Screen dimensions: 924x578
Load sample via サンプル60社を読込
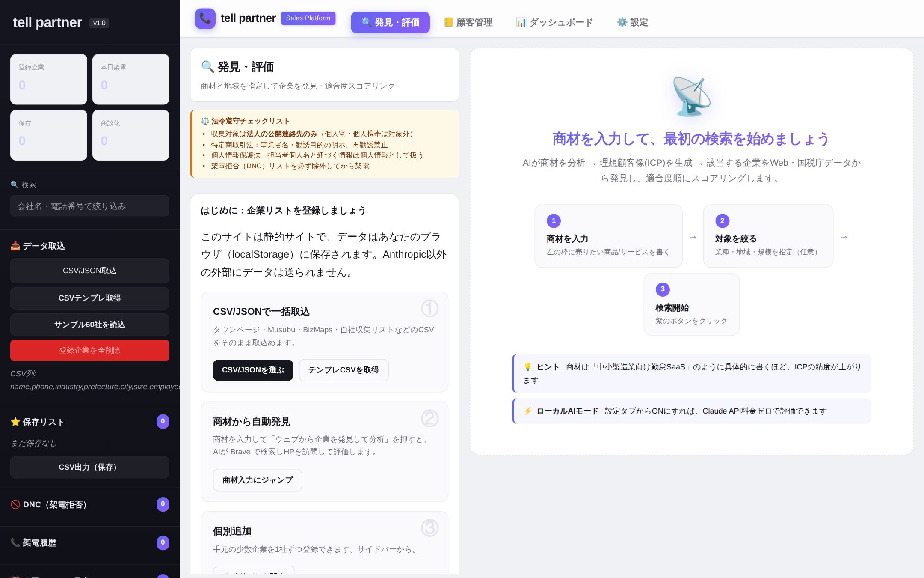pos(90,325)
